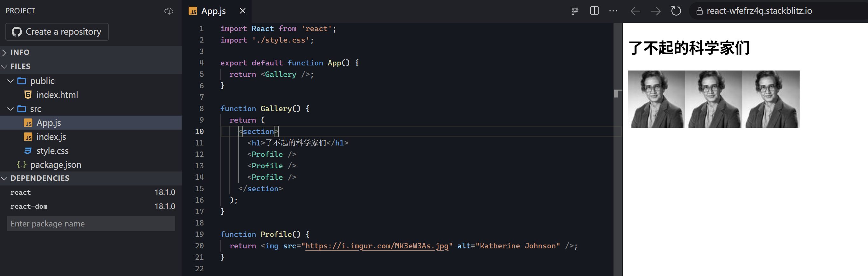Close the App.js editor tab

[x=242, y=11]
